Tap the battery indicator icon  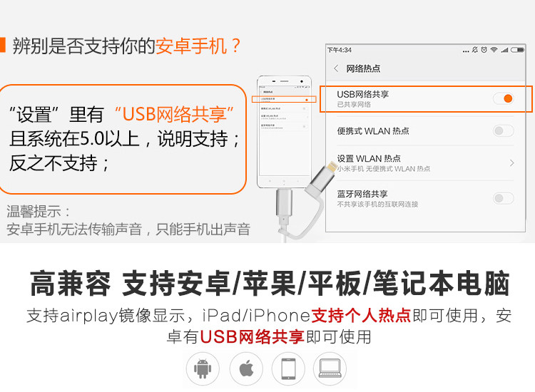517,50
